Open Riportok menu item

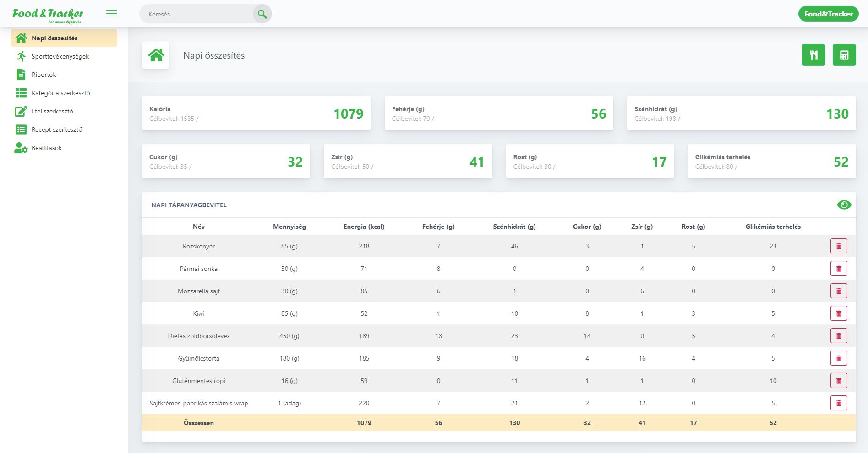pyautogui.click(x=64, y=75)
